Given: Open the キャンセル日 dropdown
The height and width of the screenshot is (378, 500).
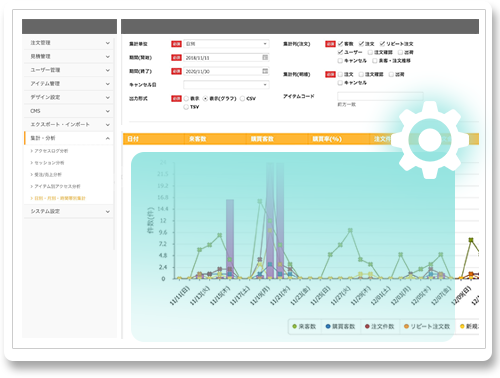Looking at the screenshot, I should tap(226, 85).
